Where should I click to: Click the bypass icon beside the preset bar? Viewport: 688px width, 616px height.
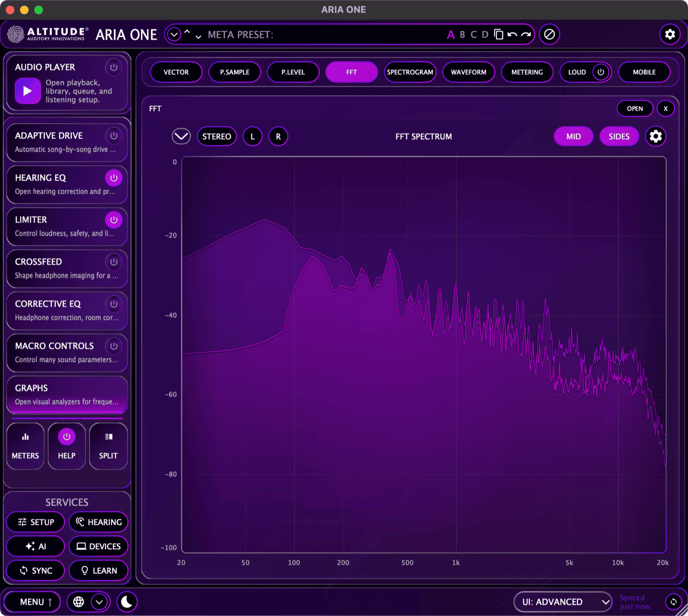click(550, 34)
